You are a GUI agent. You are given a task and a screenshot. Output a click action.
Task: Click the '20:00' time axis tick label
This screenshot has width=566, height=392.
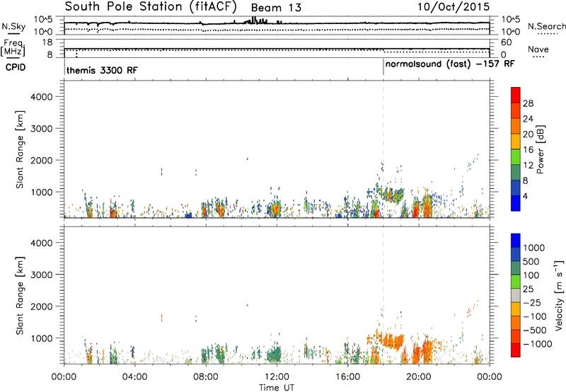pos(419,377)
